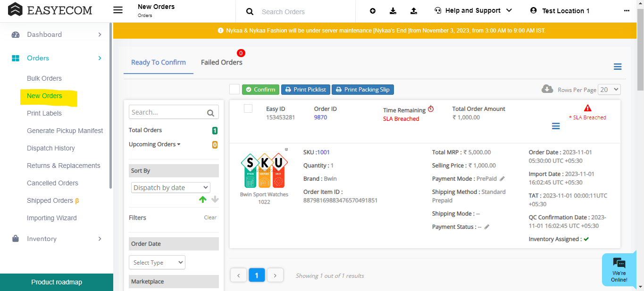
Task: Click the Search Orders field in header
Action: point(302,12)
